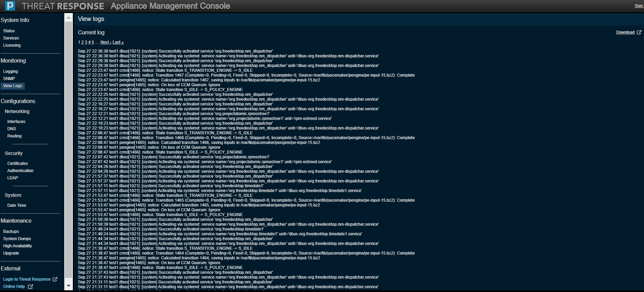Click external-link icon beside Download
Viewport: 644px width, 292px height.
click(639, 32)
